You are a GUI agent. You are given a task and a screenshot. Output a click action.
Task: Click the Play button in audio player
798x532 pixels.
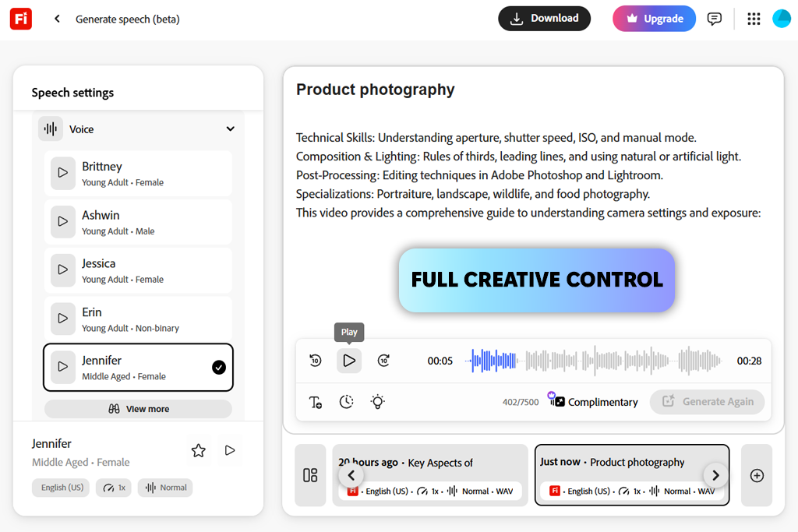[349, 361]
